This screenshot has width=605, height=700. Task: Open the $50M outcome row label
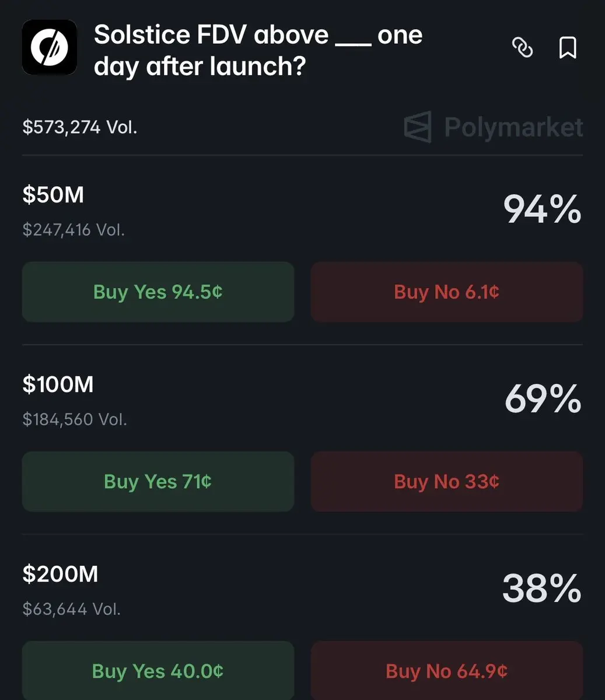(53, 195)
